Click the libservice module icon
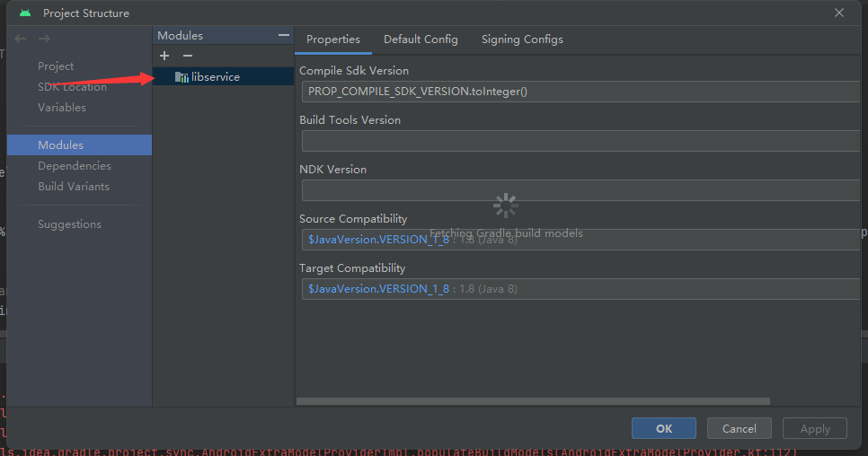 182,77
